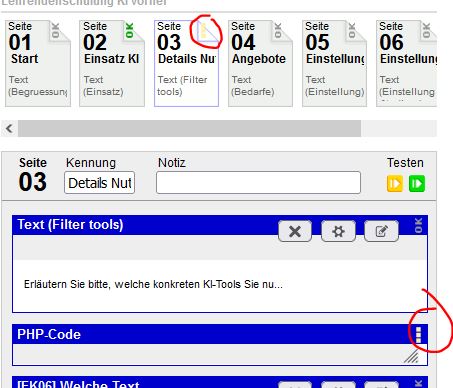
Task: Click the yellow test page icon
Action: [x=395, y=184]
